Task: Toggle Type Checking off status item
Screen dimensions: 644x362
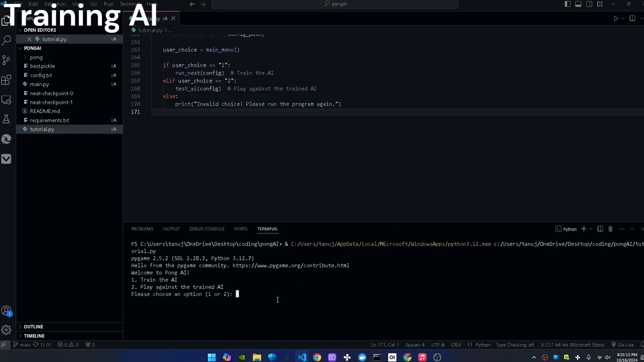Action: tap(515, 345)
